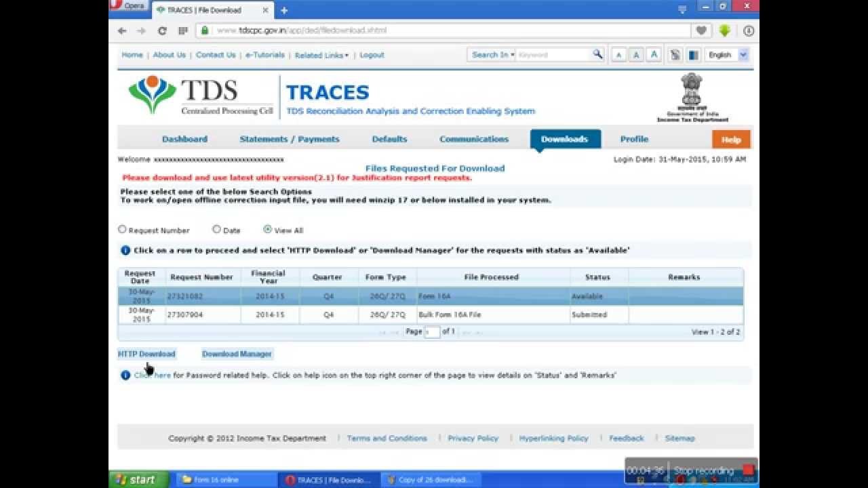The image size is (868, 488).
Task: Select the largest font size A button
Action: coord(654,55)
